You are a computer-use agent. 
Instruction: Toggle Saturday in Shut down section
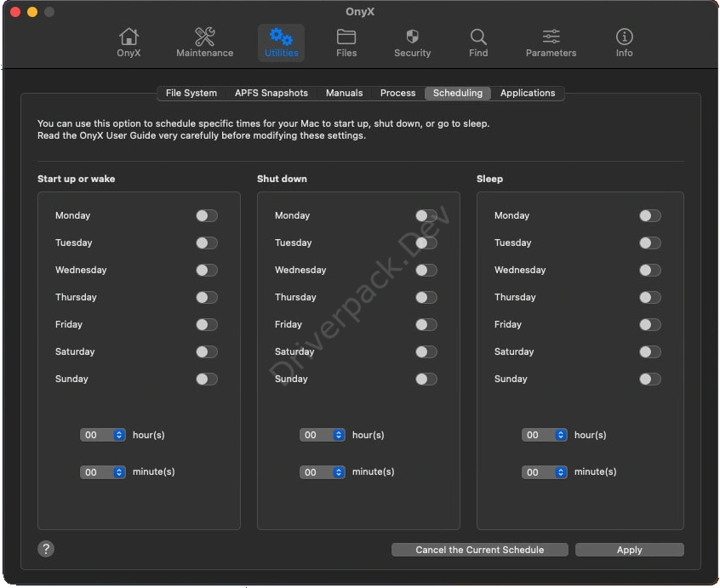click(426, 351)
